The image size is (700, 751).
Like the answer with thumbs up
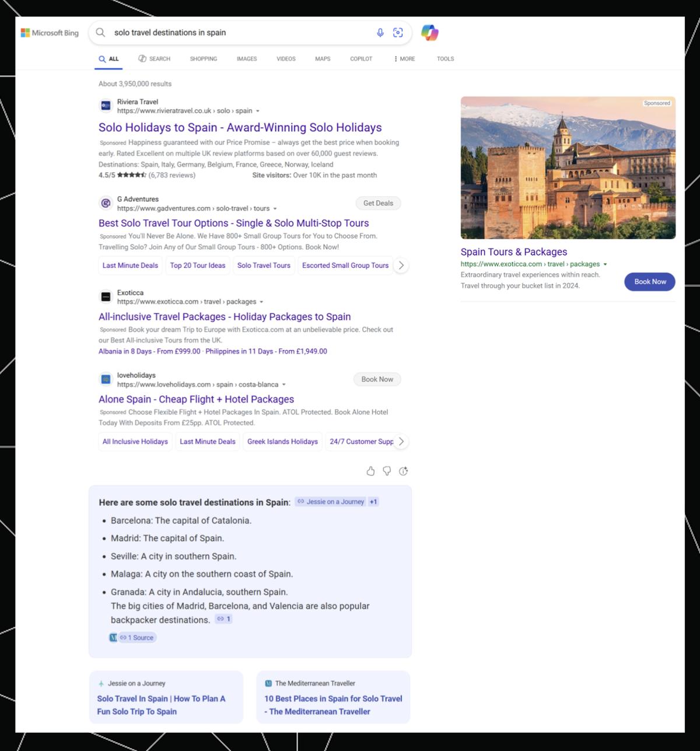[x=370, y=471]
